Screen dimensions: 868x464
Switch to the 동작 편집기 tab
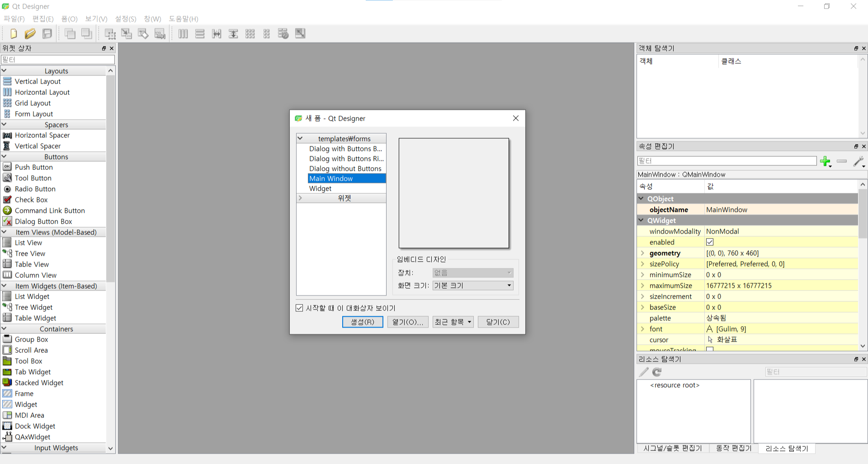click(x=734, y=448)
